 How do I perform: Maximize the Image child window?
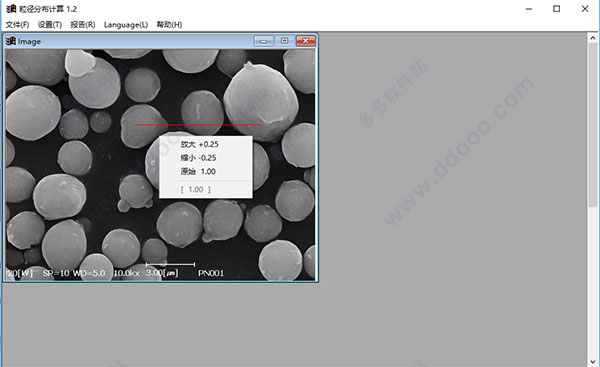(284, 41)
